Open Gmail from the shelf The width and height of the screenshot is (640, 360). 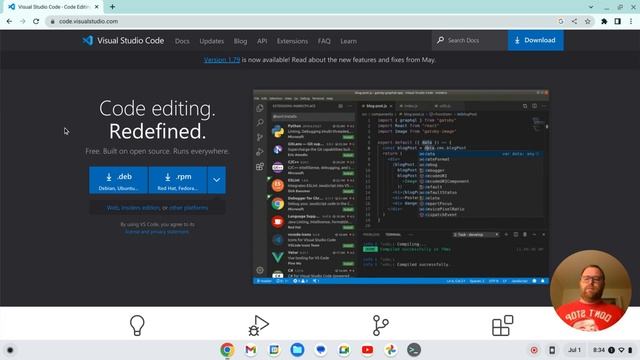251,350
